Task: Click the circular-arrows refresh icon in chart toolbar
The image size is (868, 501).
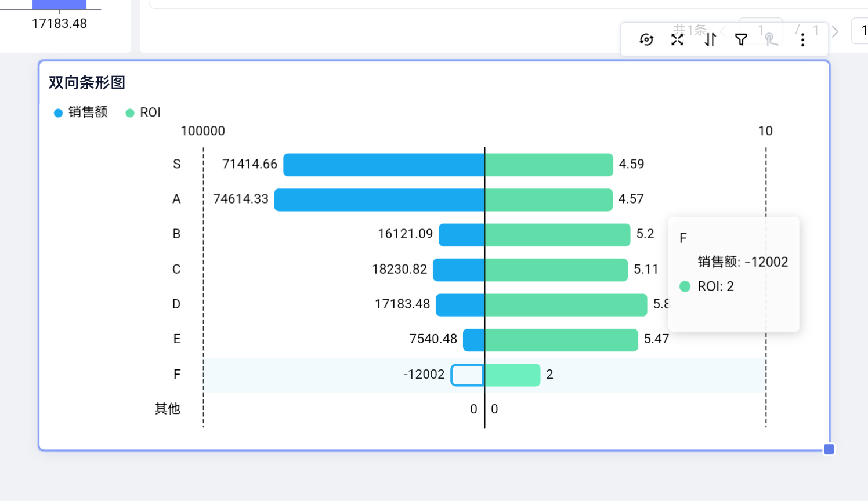Action: [646, 39]
